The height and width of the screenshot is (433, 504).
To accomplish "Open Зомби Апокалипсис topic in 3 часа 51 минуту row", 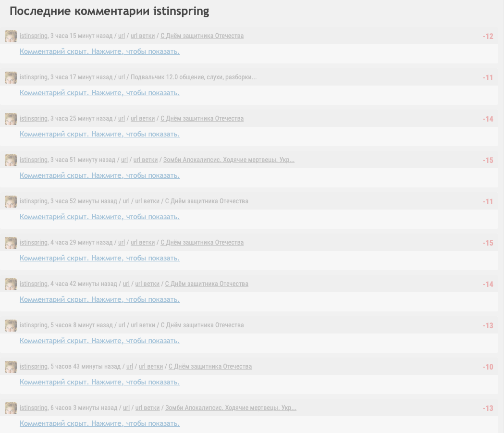I will (229, 160).
